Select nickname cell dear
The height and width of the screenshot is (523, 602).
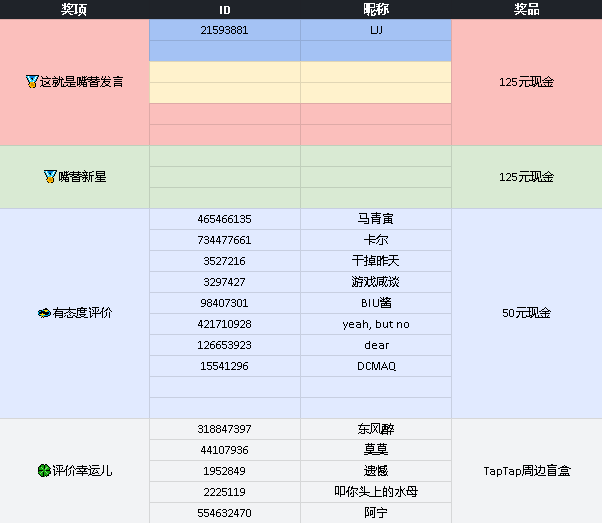coord(376,345)
